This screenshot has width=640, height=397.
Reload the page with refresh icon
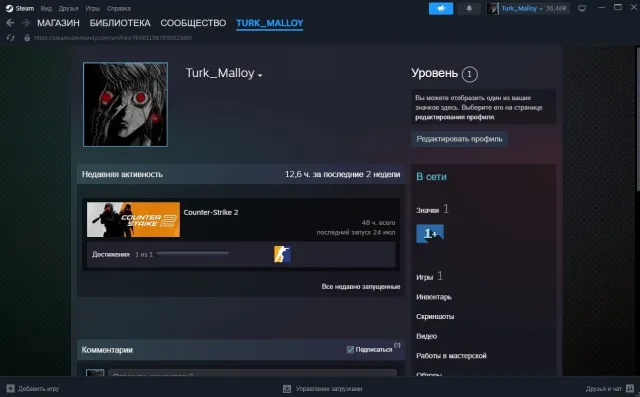click(10, 38)
